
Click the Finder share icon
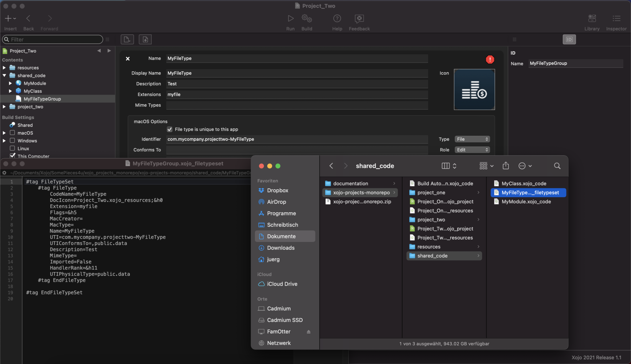tap(506, 166)
